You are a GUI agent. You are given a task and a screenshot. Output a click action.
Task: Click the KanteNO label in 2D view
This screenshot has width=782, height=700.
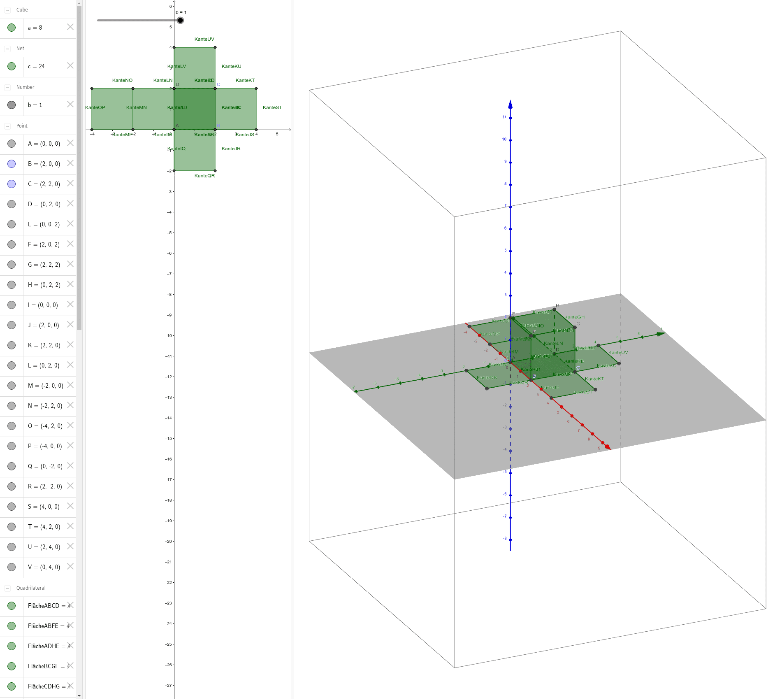122,80
